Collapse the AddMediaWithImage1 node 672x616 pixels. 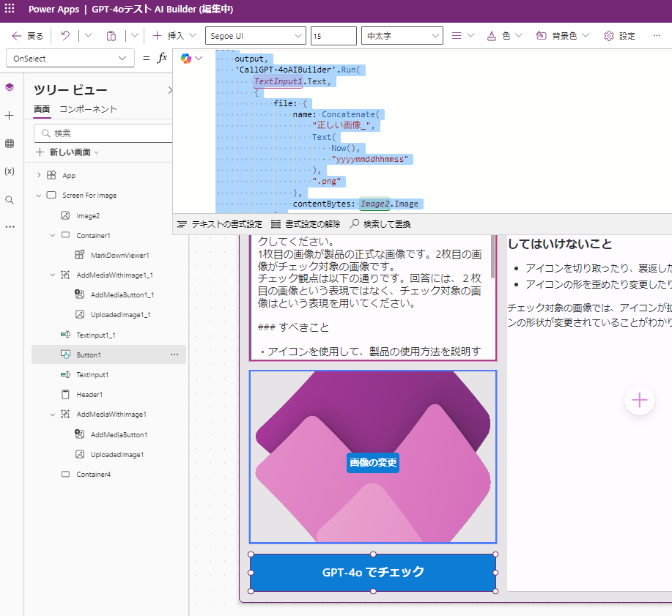click(x=53, y=415)
